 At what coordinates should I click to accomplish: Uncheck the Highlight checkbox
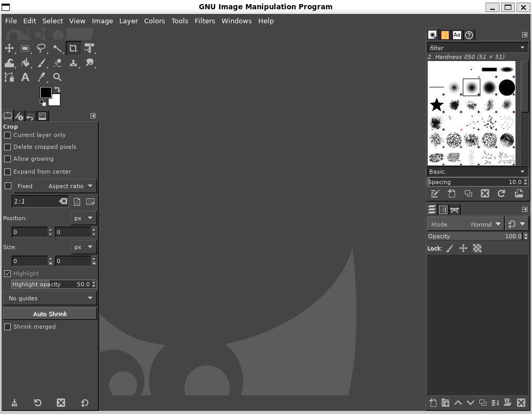coord(7,274)
